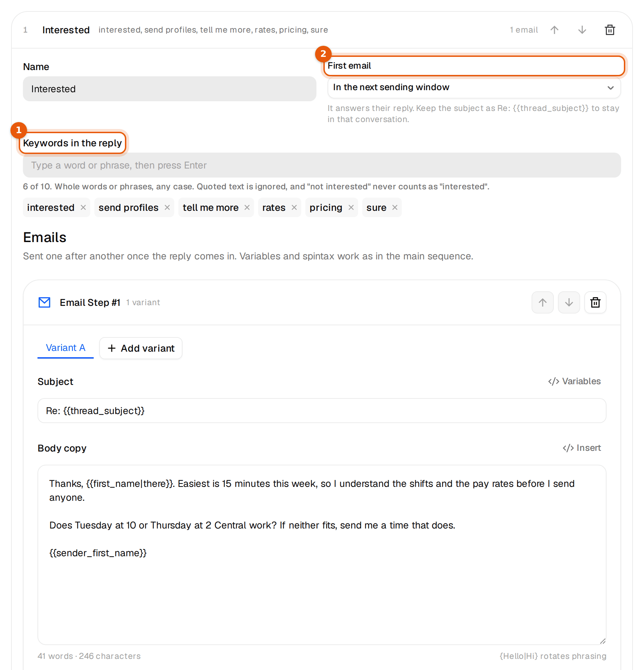Move the Interested rule up with the header arrow
Viewport: 644px width, 670px height.
point(554,30)
